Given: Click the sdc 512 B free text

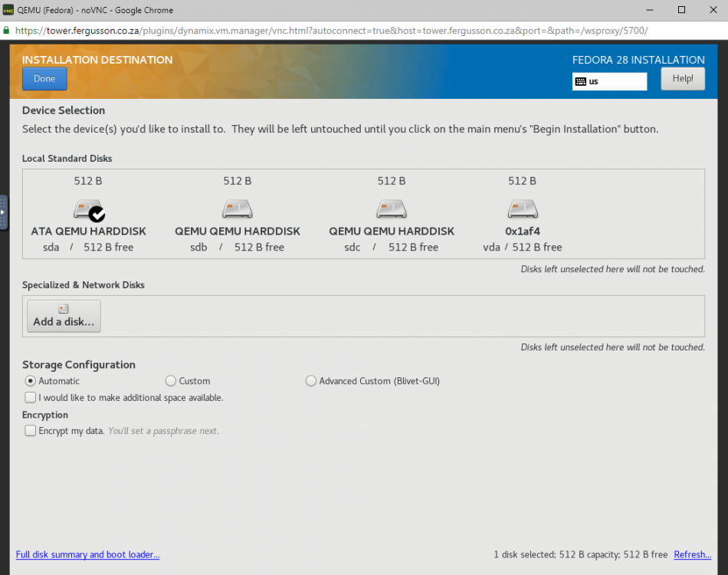Looking at the screenshot, I should click(413, 247).
